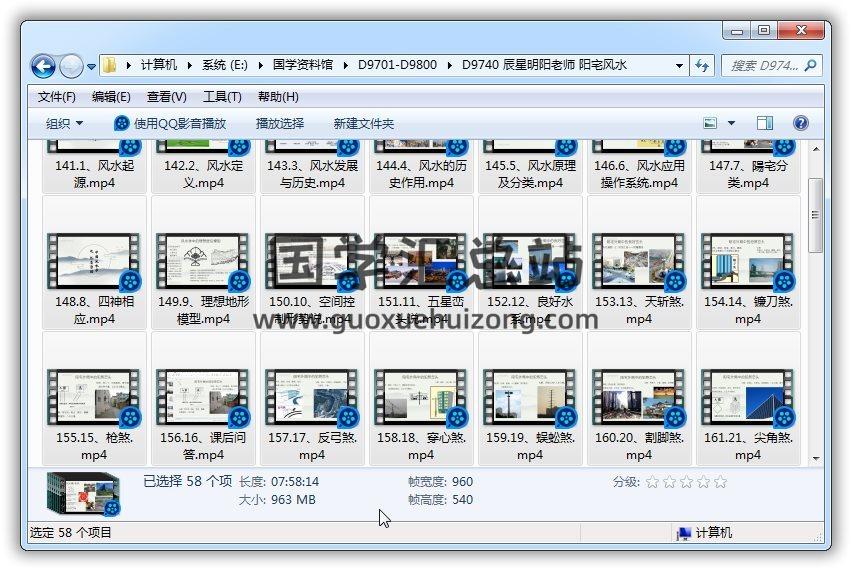Screen dimensions: 852x571
Task: Click the QQ影音 player icon in toolbar
Action: (122, 123)
